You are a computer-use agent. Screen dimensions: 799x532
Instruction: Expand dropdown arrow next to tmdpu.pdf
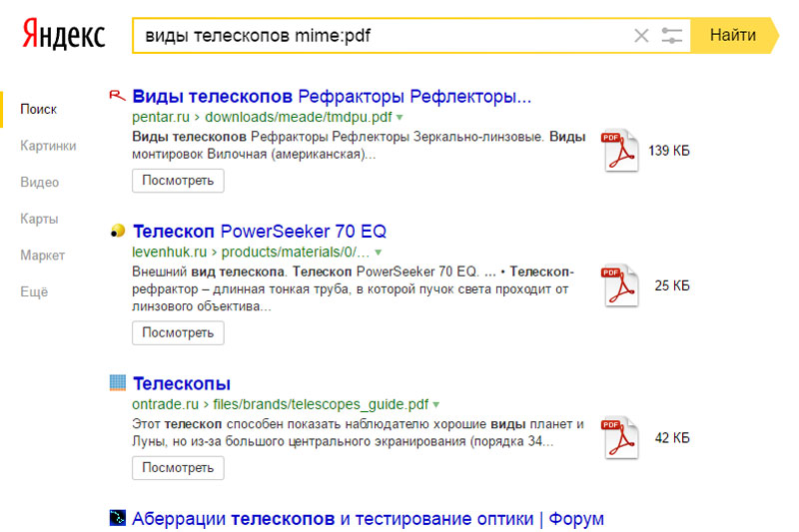400,118
